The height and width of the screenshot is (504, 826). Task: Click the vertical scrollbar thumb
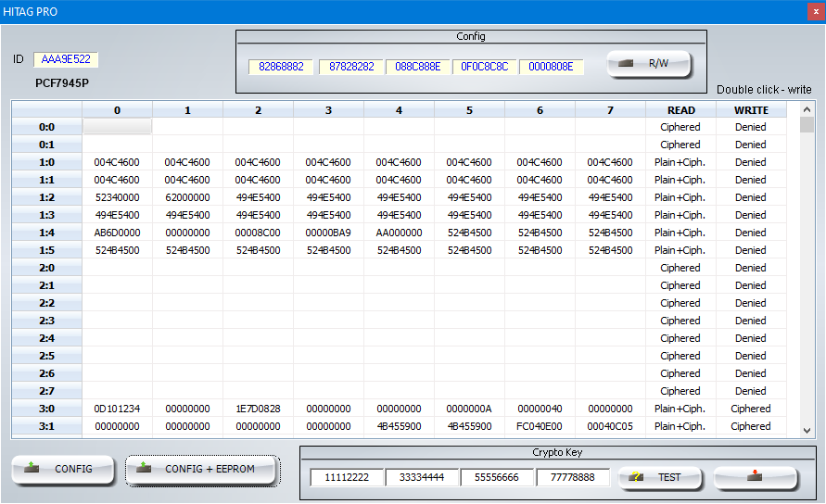[807, 125]
